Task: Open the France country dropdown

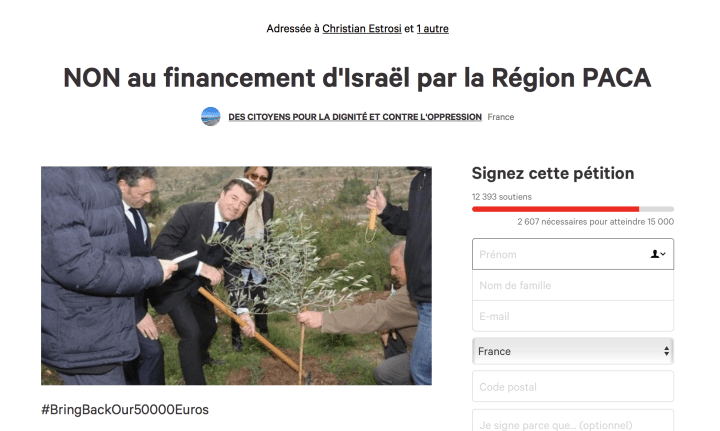Action: pyautogui.click(x=573, y=351)
